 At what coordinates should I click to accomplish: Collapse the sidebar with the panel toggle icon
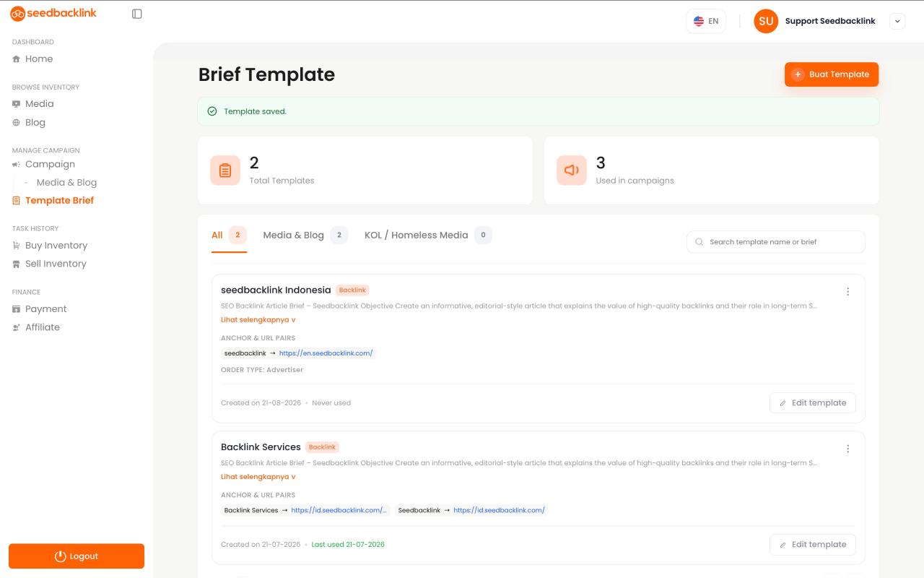point(137,14)
